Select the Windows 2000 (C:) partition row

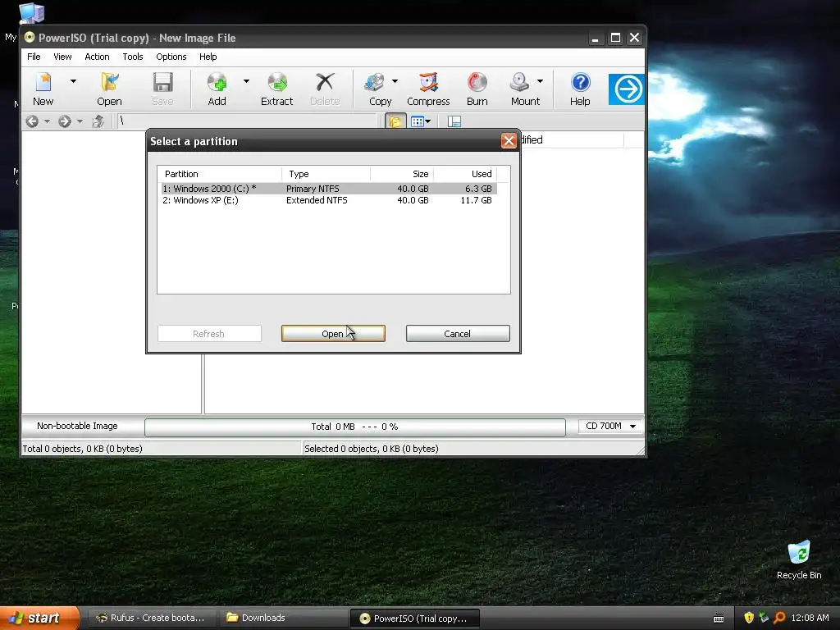329,189
